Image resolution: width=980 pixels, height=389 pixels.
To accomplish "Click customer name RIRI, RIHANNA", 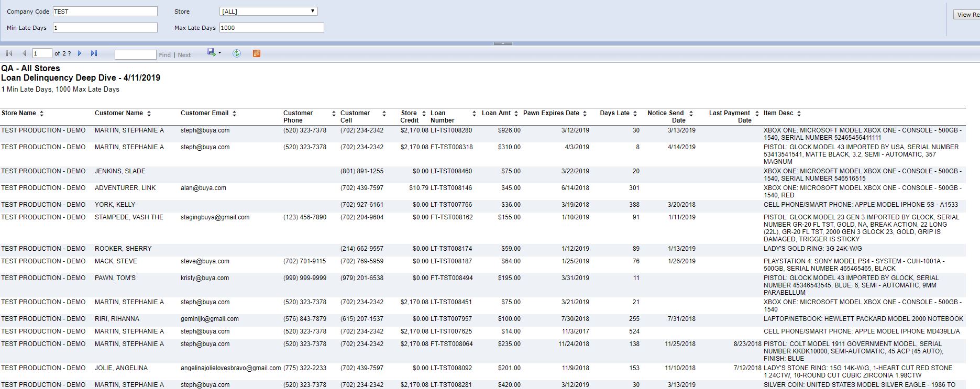I will click(x=117, y=319).
